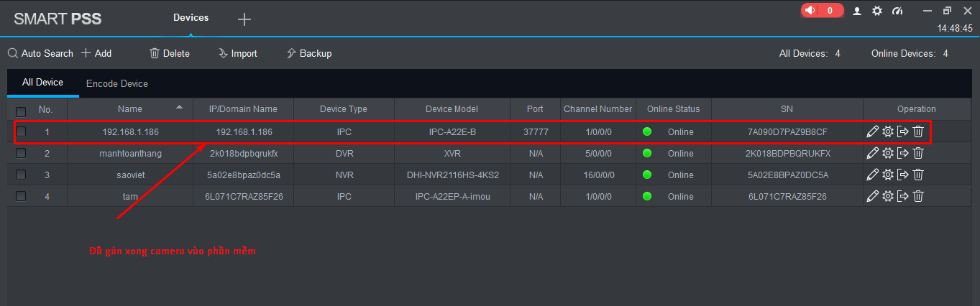Click the Import button in toolbar
Image resolution: width=980 pixels, height=306 pixels.
point(237,54)
